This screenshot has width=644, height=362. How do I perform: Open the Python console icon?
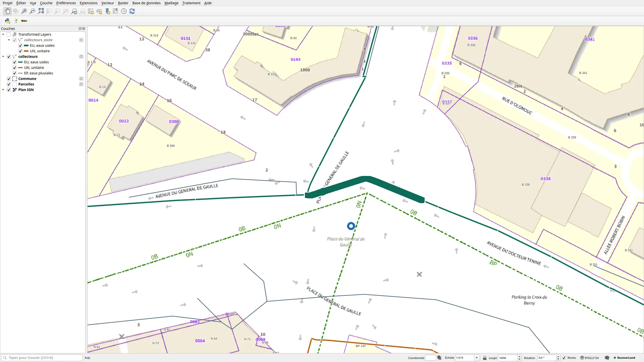coord(7,21)
